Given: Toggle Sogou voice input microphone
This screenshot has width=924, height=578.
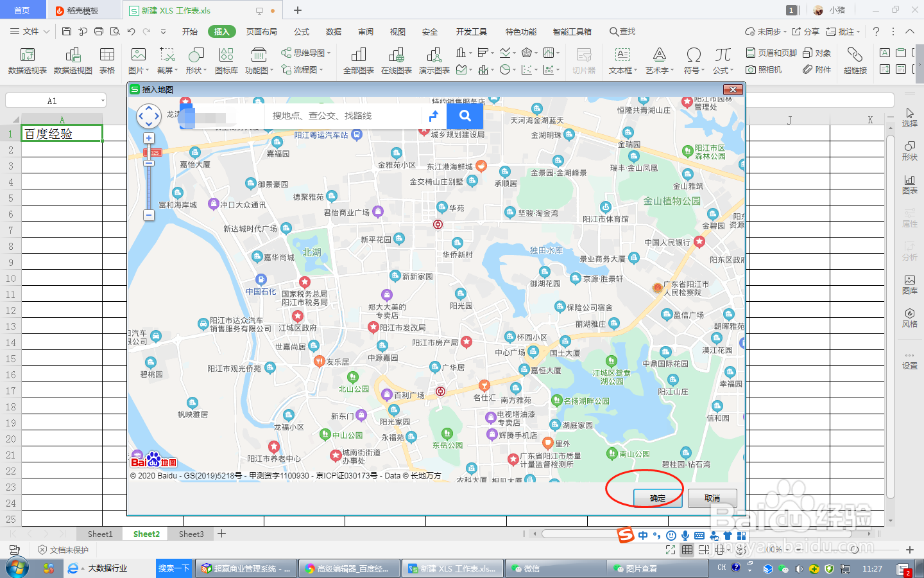Looking at the screenshot, I should (685, 536).
